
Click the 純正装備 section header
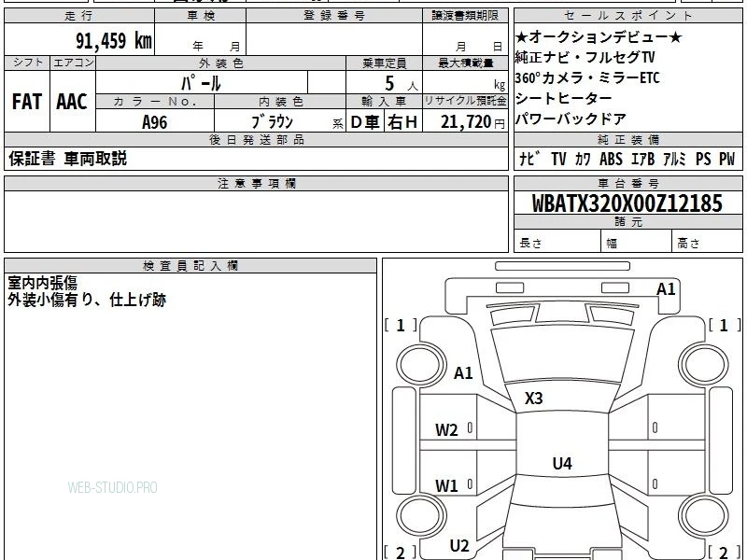point(627,139)
